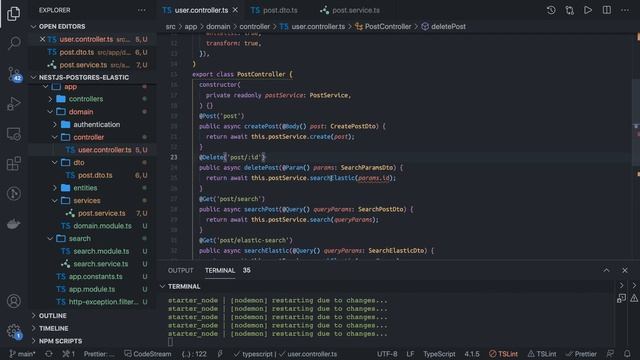Select TypeScript language mode in status bar

(439, 354)
